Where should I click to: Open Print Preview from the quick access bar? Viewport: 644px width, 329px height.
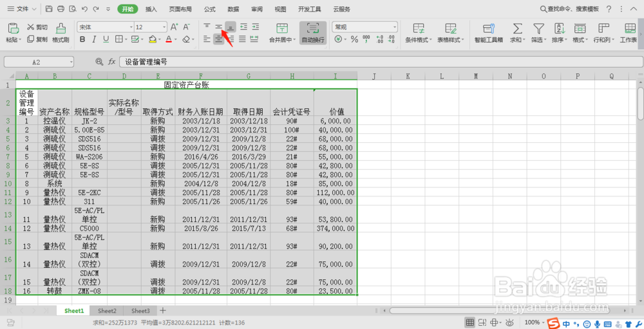click(x=73, y=8)
